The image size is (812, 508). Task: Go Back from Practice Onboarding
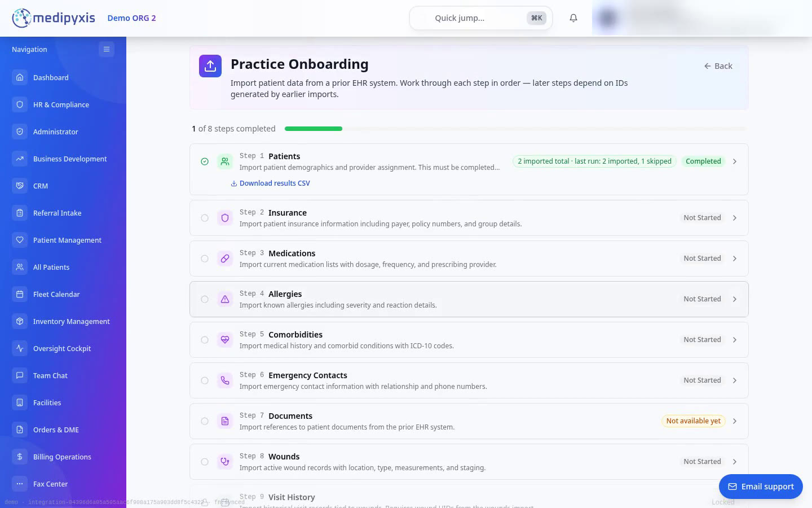coord(718,66)
